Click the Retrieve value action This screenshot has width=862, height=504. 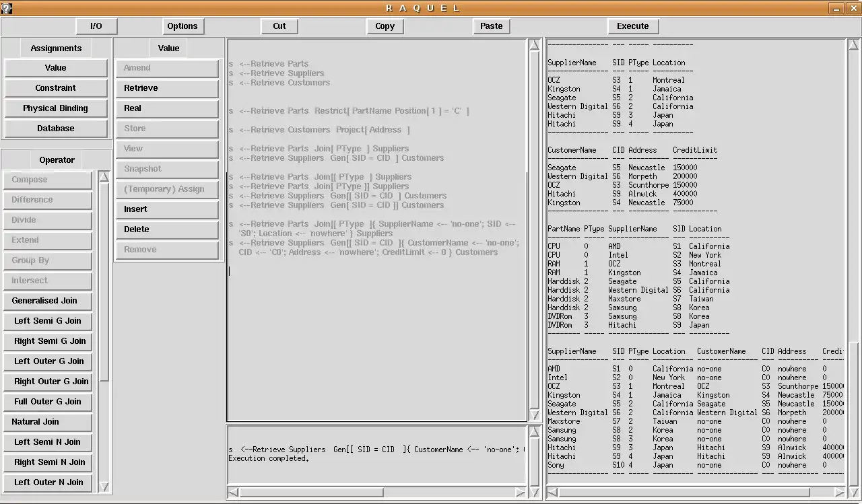click(167, 88)
